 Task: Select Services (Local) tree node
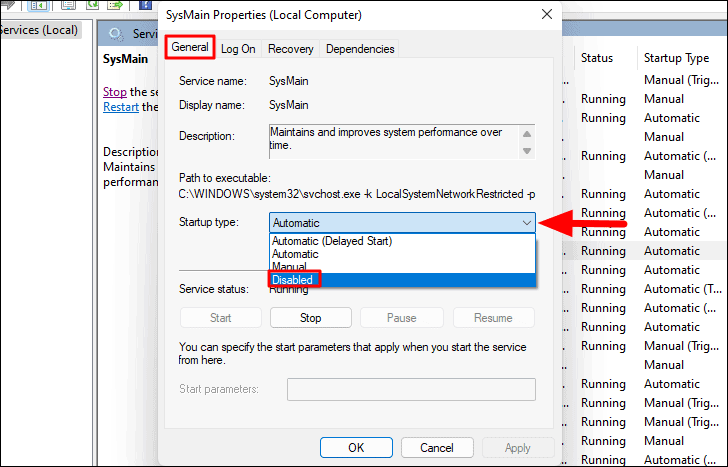coord(39,30)
